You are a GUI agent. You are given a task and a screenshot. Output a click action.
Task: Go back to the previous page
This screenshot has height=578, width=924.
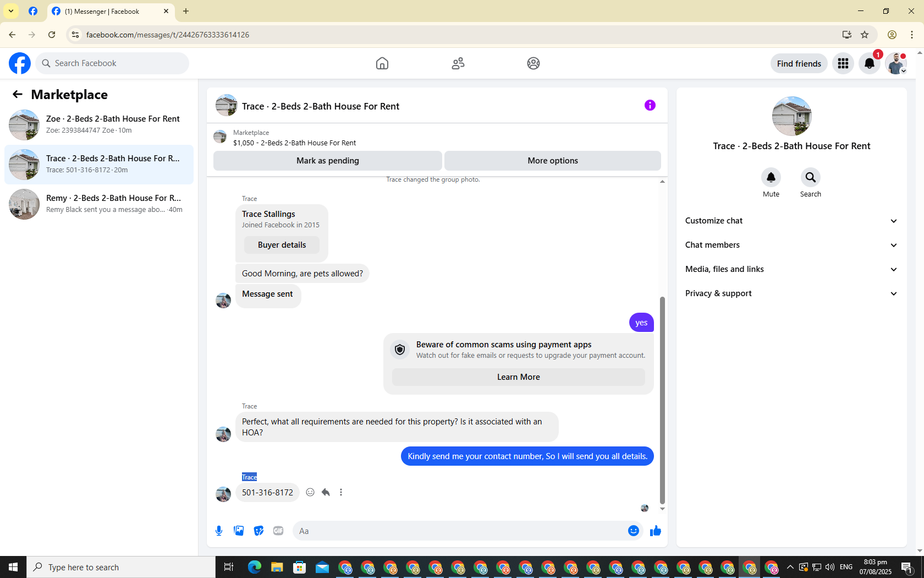[x=12, y=35]
